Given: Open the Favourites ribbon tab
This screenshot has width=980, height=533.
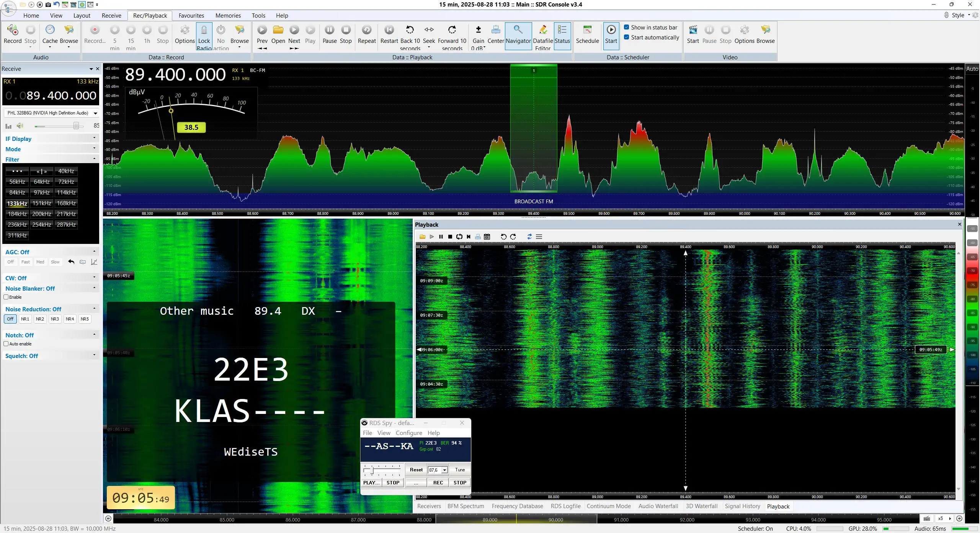Looking at the screenshot, I should [191, 15].
